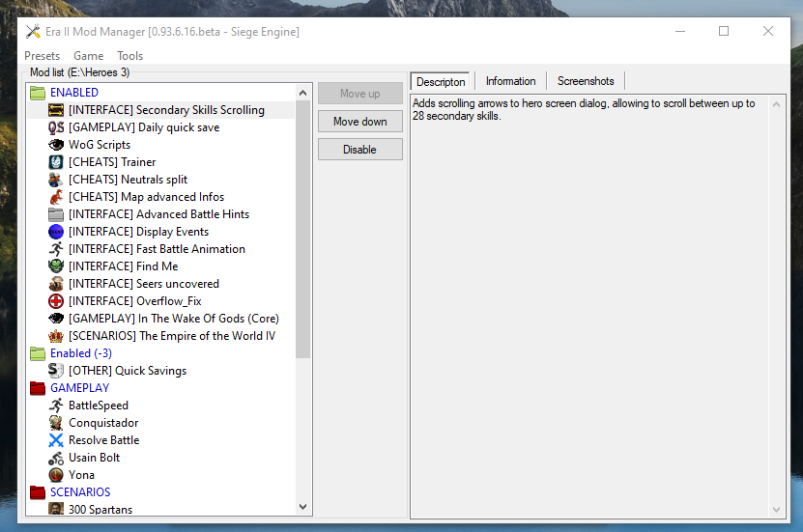This screenshot has height=532, width=803.
Task: Select the Resolve Battle mod
Action: click(x=104, y=440)
